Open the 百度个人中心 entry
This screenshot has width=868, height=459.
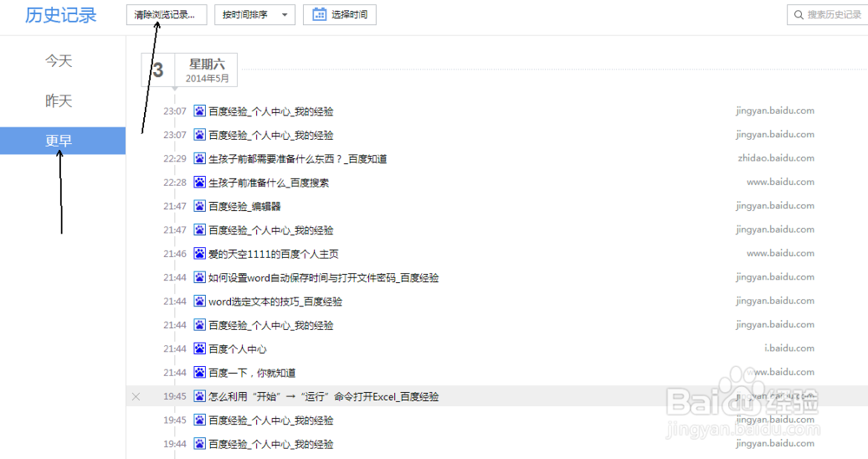pos(238,350)
